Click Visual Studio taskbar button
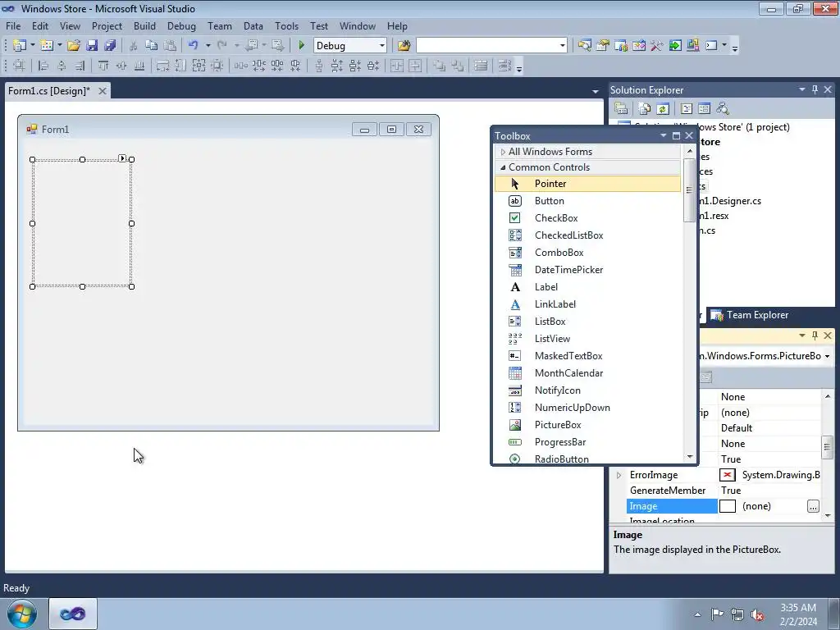Screen dimensions: 840x630 pyautogui.click(x=73, y=614)
